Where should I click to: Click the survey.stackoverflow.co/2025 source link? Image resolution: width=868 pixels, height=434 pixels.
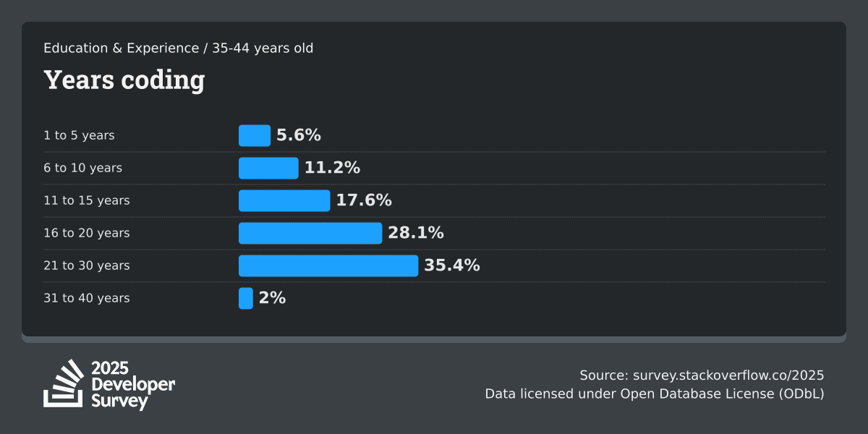[x=728, y=375]
